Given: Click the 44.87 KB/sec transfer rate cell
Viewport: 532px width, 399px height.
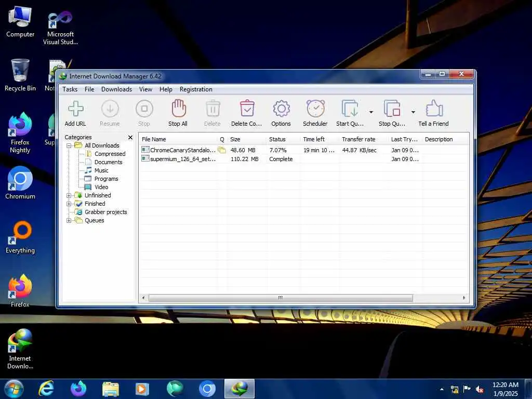Looking at the screenshot, I should [360, 150].
